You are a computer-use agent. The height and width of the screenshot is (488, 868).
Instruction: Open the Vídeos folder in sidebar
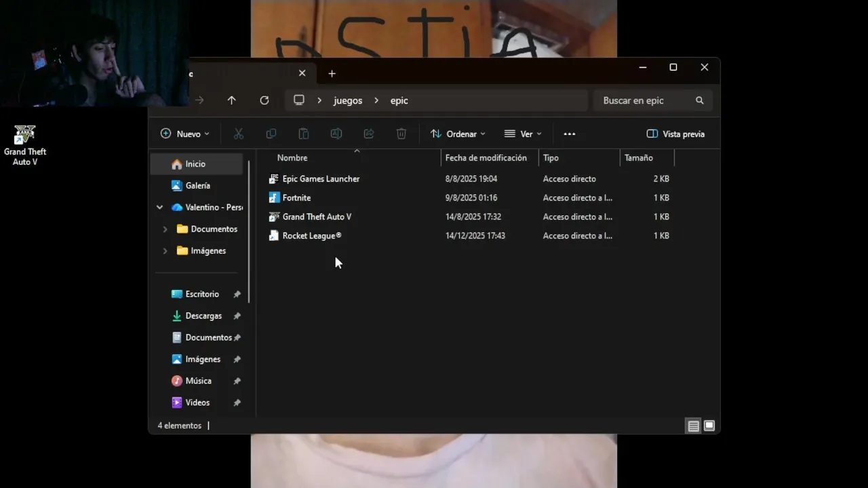point(196,403)
